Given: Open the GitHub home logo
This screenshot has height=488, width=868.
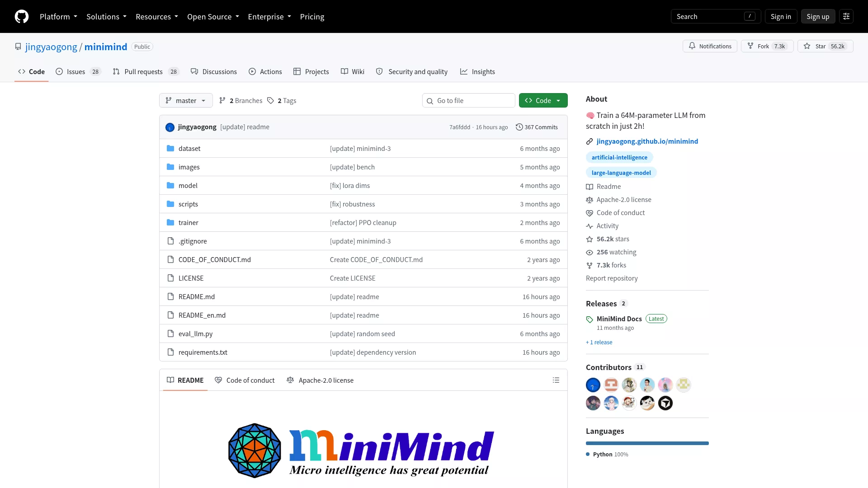Looking at the screenshot, I should point(22,17).
